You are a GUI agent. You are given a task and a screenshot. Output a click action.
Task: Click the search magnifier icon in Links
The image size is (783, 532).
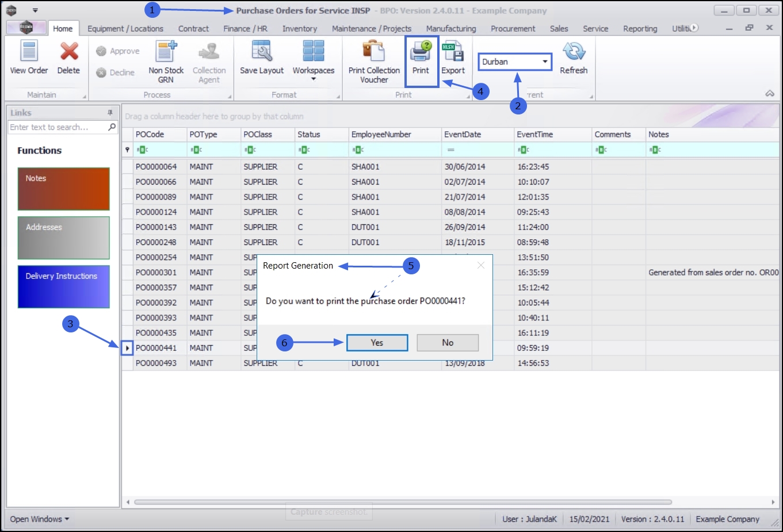click(112, 127)
